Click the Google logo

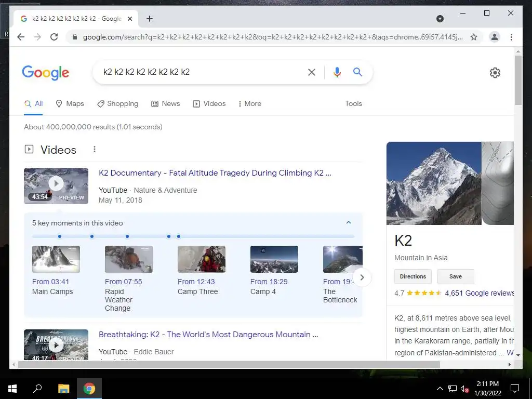tap(46, 72)
